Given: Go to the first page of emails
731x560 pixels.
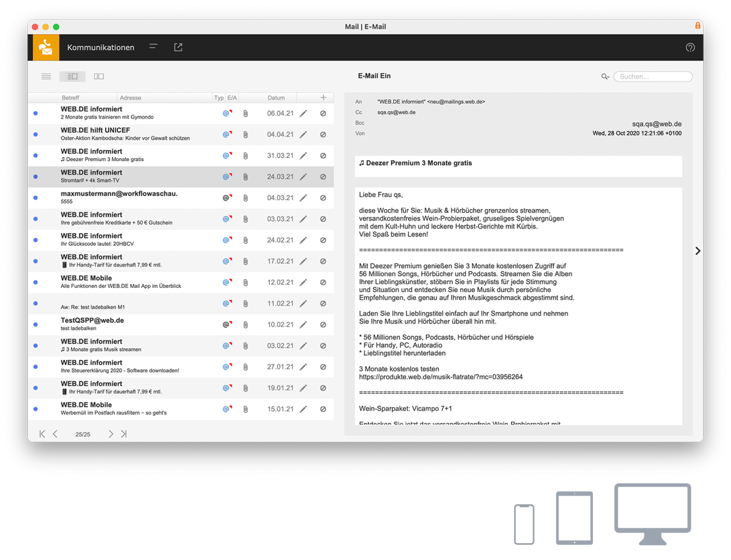Looking at the screenshot, I should (42, 434).
